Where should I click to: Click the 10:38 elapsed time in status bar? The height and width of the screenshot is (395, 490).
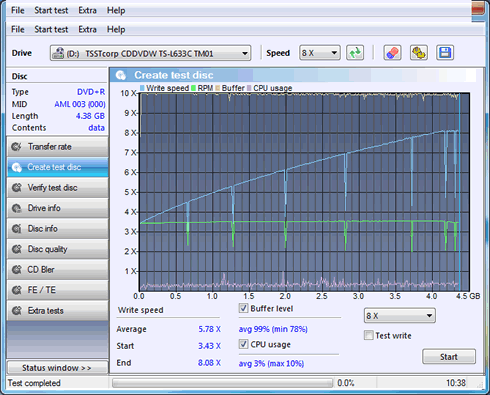pos(456,383)
